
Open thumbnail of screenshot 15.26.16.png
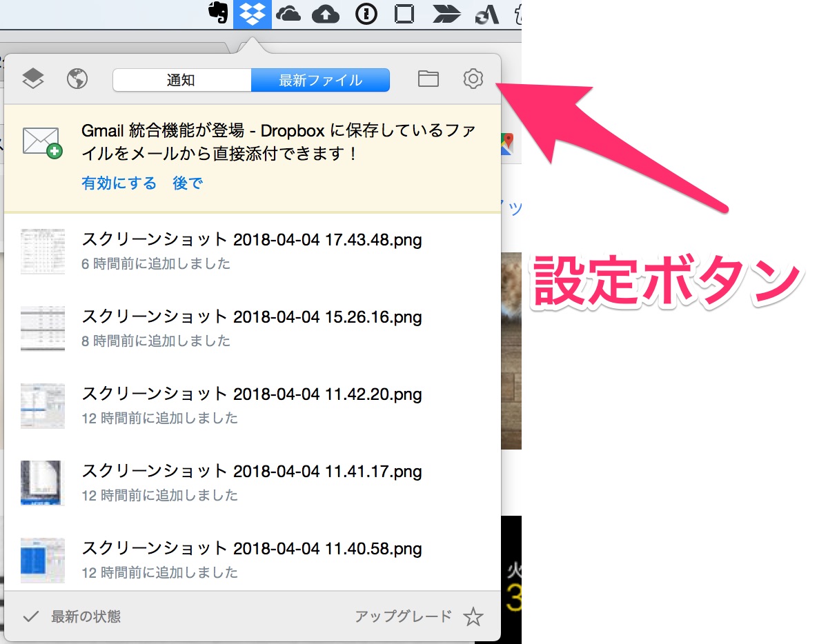(x=43, y=329)
